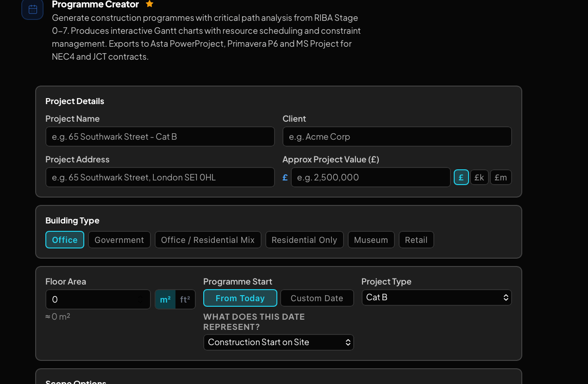The width and height of the screenshot is (588, 384).
Task: Click the Project Name input field
Action: (x=160, y=136)
